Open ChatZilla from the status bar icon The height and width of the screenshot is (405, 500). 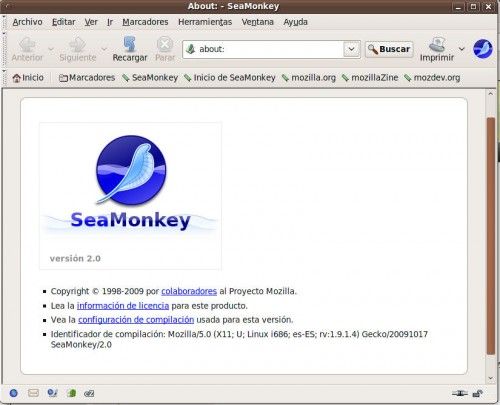click(89, 394)
